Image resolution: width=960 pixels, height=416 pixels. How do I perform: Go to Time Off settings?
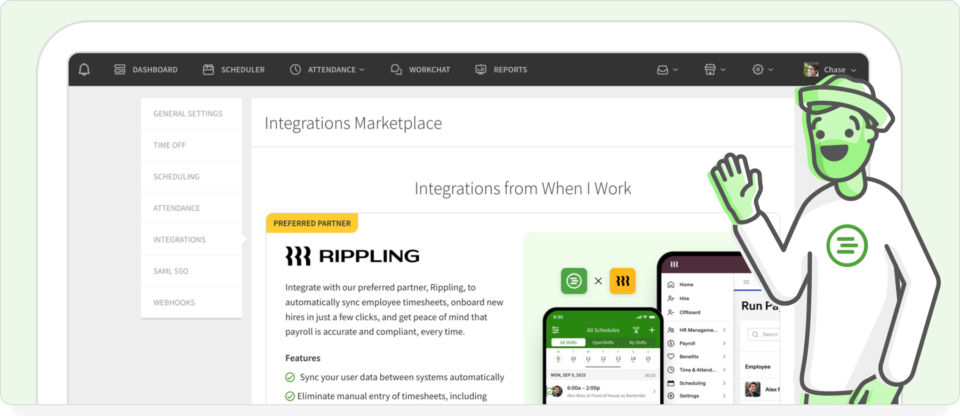click(x=169, y=145)
